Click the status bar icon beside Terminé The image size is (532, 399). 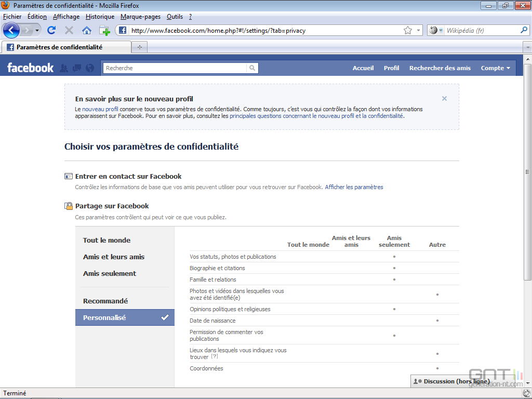[x=527, y=393]
